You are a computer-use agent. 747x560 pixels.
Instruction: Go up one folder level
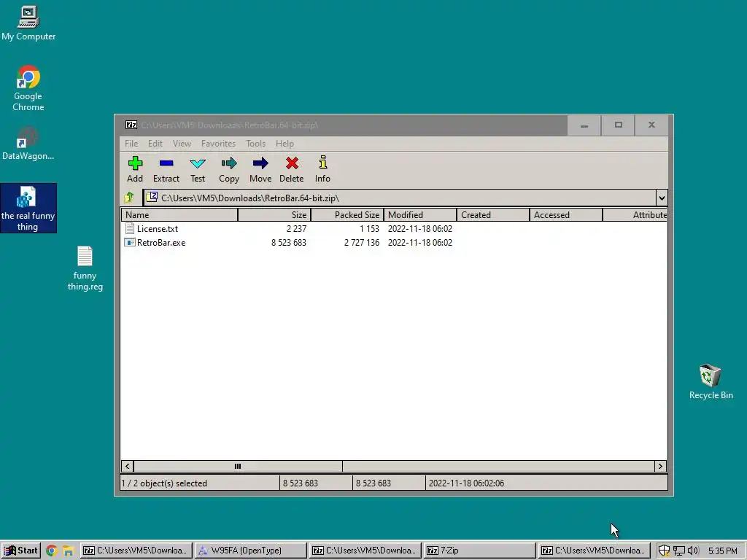pyautogui.click(x=129, y=198)
